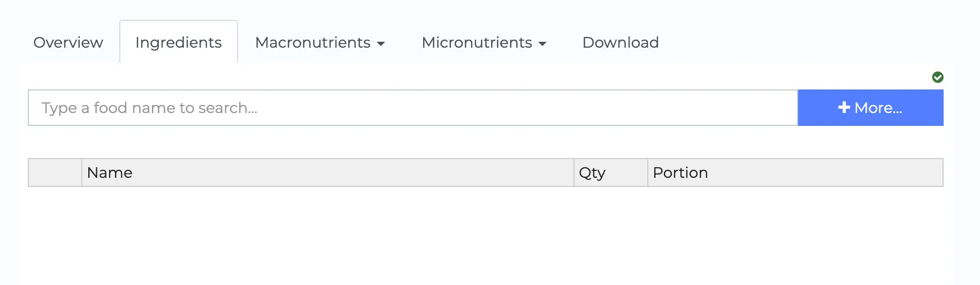Expand the Micronutrients dropdown arrow
Viewport: 980px width, 285px height.
(x=542, y=44)
